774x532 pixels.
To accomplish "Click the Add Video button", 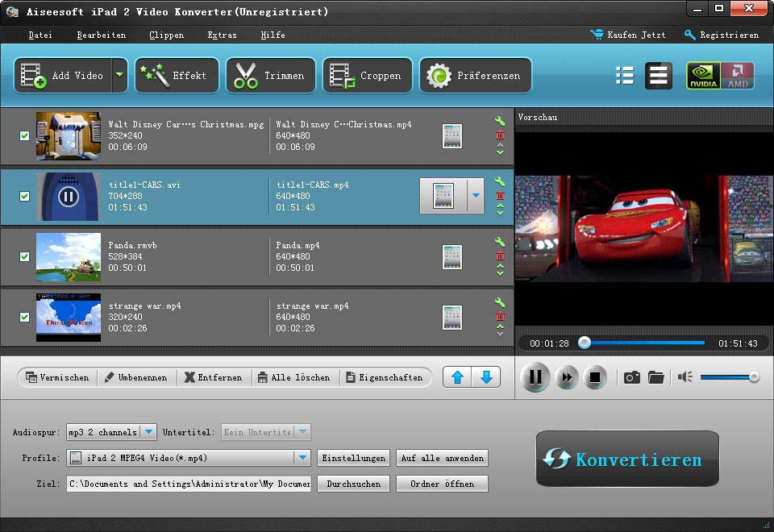I will [63, 76].
